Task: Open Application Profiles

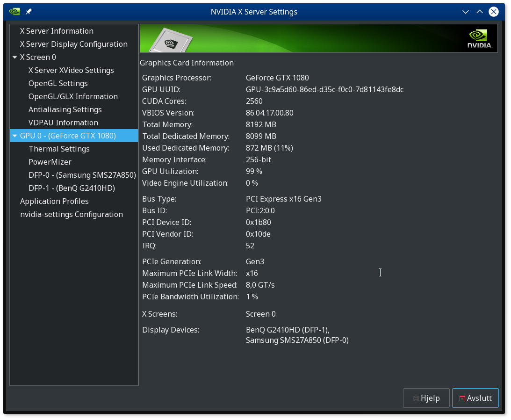Action: coord(54,201)
